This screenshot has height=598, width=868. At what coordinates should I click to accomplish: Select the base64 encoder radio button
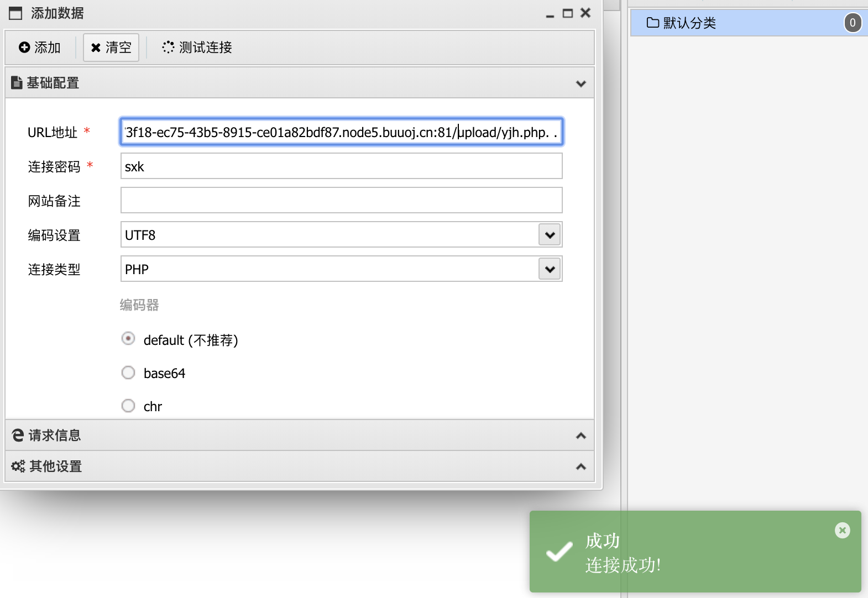[128, 373]
